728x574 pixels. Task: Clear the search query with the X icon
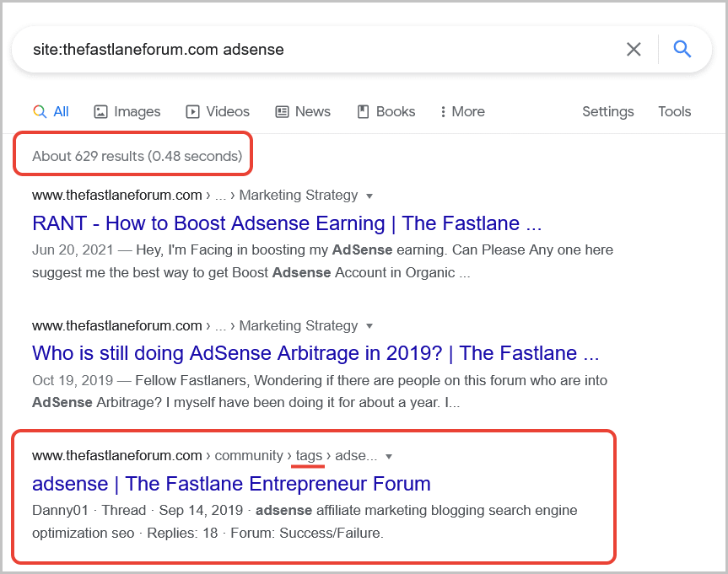point(634,49)
